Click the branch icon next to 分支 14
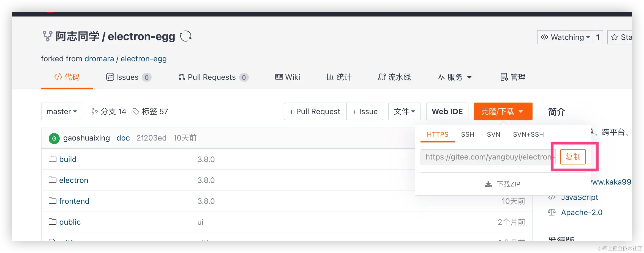 click(x=94, y=111)
